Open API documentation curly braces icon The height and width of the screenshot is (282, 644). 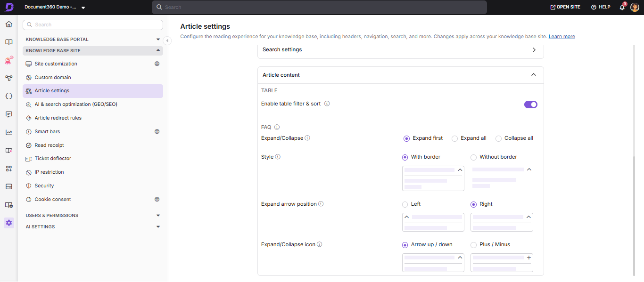9,96
